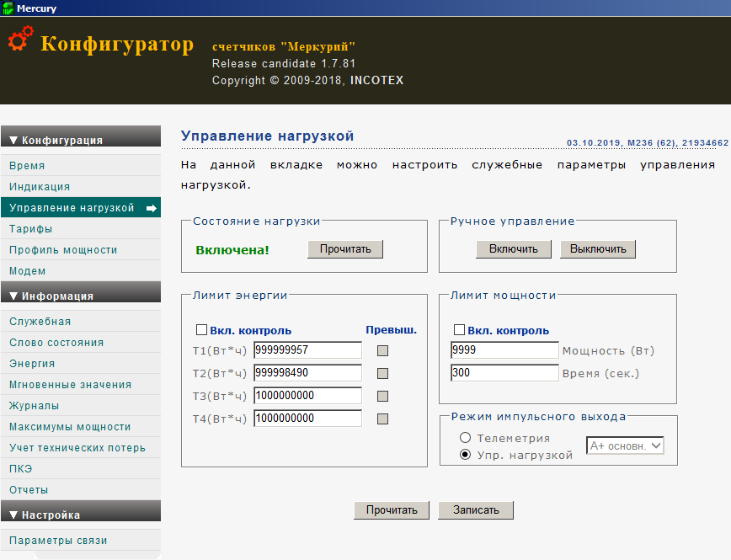Screen dimensions: 731x560
Task: Click the meter info 03.10.2019, M236 text
Action: click(x=648, y=142)
